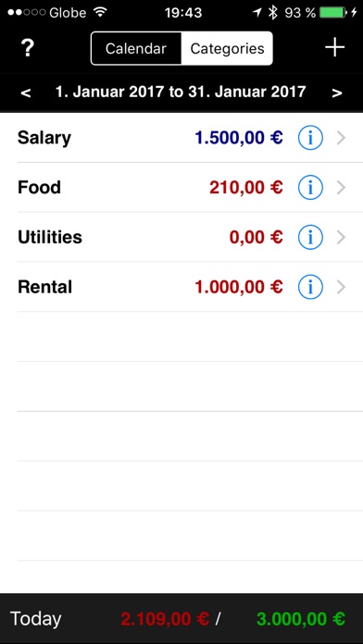This screenshot has width=363, height=644.
Task: Expand Rental row chevron
Action: coord(341,288)
